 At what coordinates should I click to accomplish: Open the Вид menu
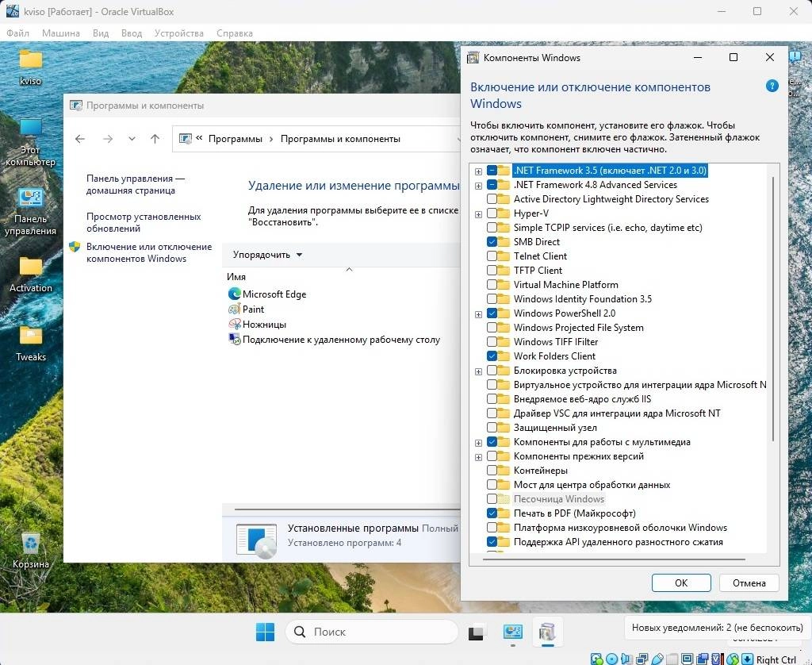click(101, 33)
